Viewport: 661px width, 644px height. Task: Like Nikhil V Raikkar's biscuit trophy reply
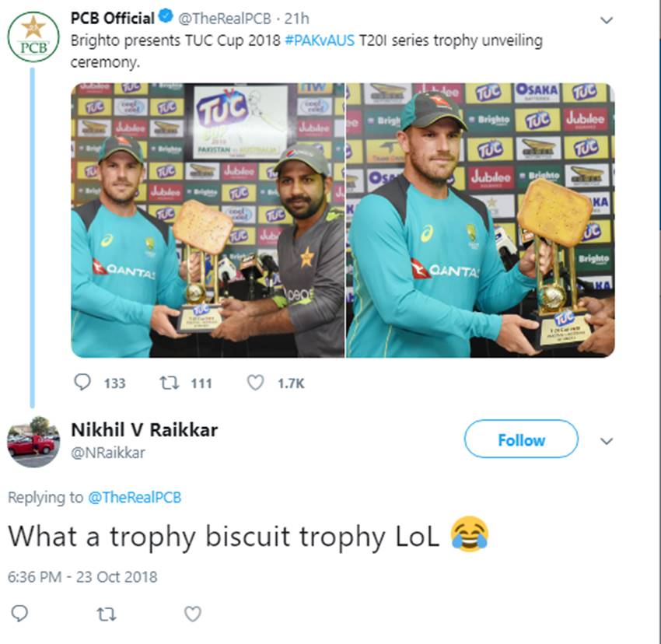pyautogui.click(x=193, y=614)
